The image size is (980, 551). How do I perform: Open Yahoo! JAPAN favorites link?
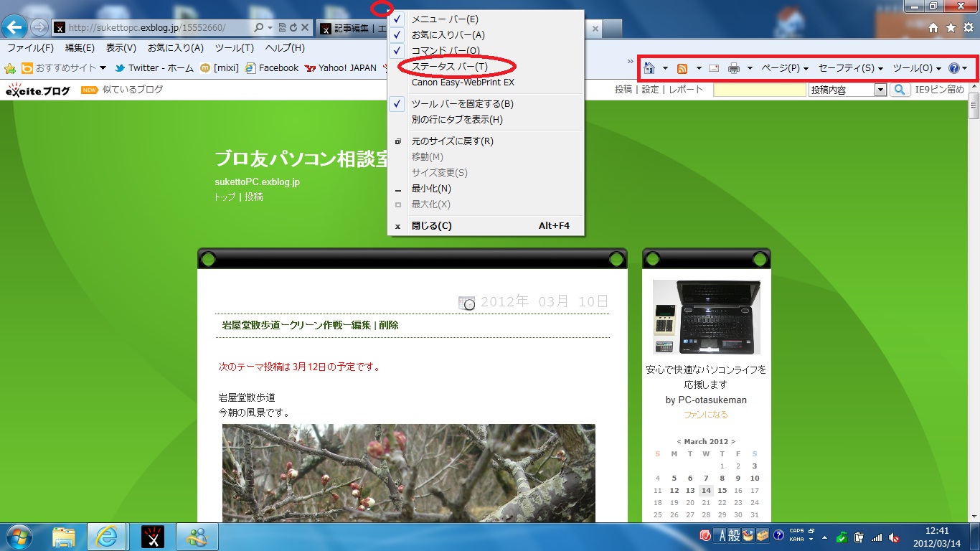340,68
